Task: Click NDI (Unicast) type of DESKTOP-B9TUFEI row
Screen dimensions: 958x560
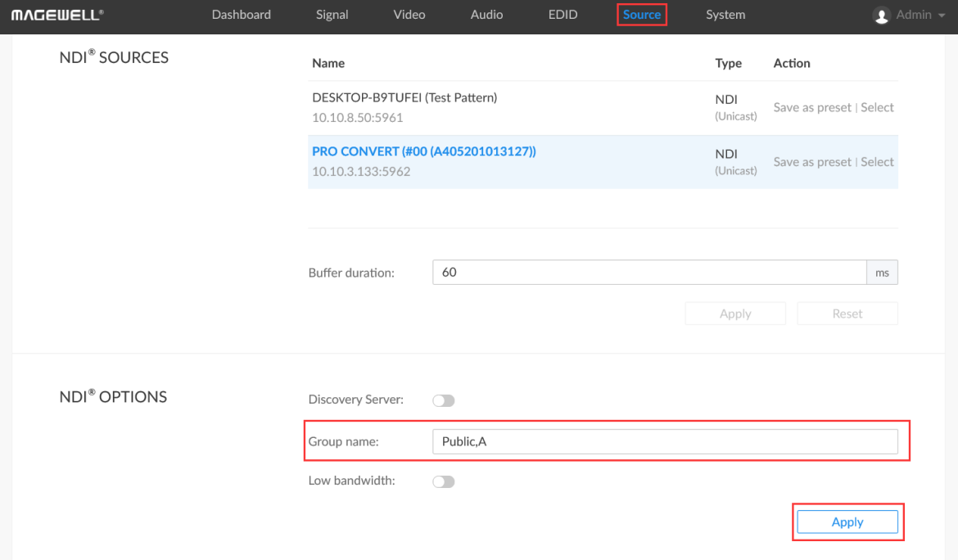Action: [x=735, y=107]
